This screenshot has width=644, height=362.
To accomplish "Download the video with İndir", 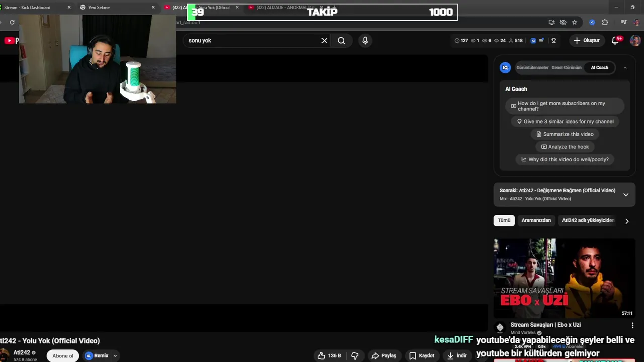I will (457, 356).
